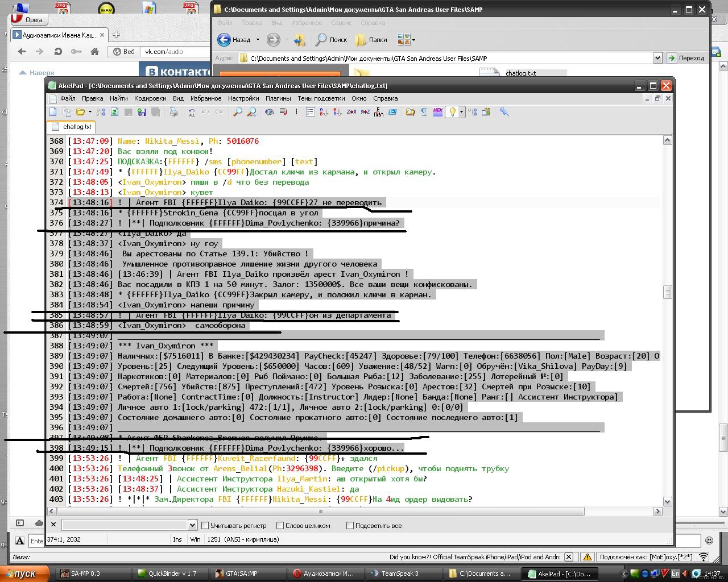
Task: Close TeamSpeak's Did you know news banner
Action: pos(569,557)
